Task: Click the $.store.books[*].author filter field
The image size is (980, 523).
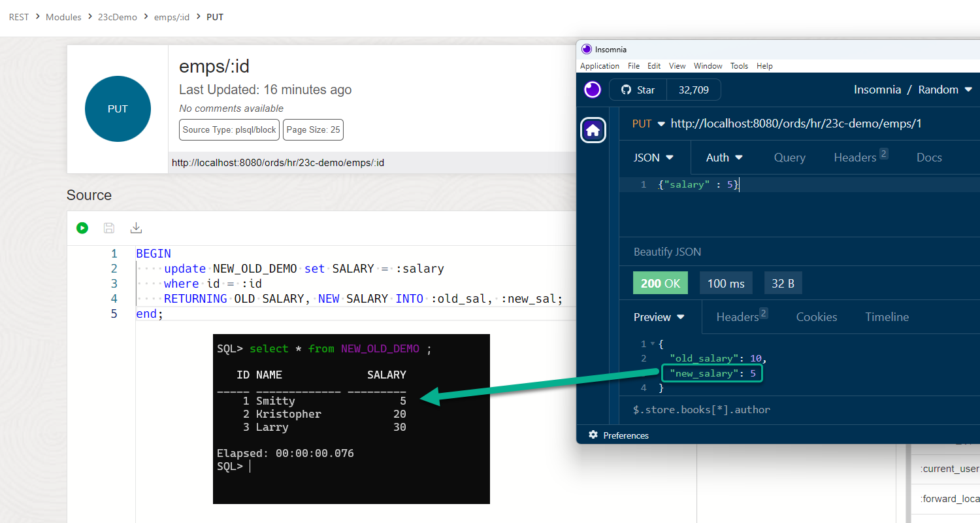Action: coord(702,410)
